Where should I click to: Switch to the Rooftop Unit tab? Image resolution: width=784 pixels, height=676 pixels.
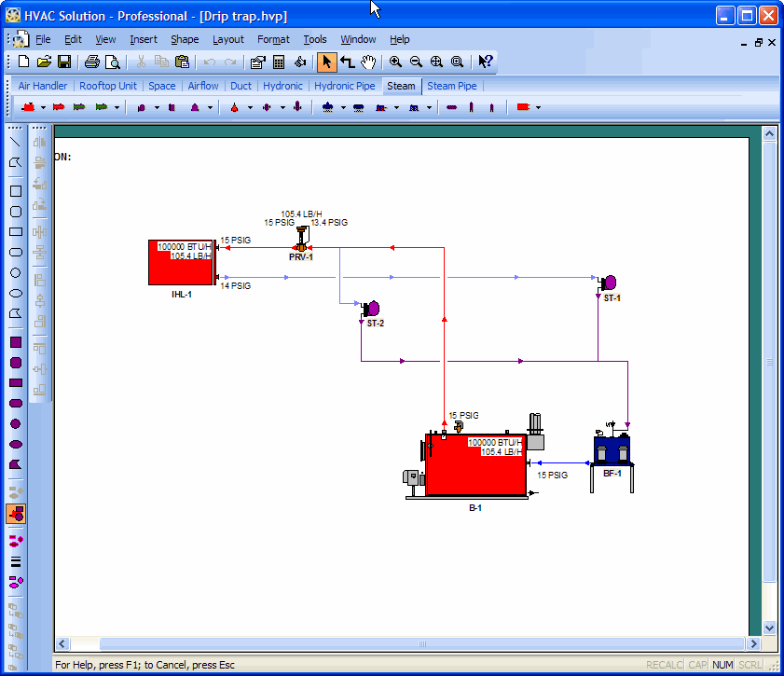click(107, 86)
